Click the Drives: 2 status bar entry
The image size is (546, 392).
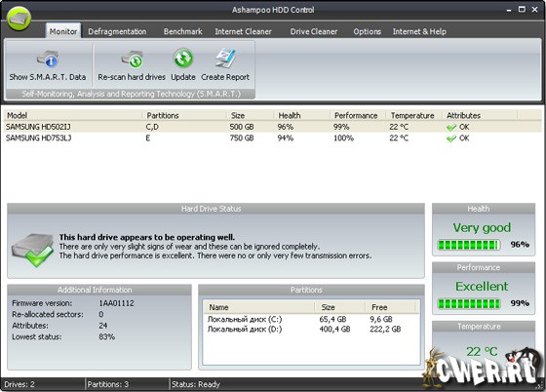coord(19,384)
